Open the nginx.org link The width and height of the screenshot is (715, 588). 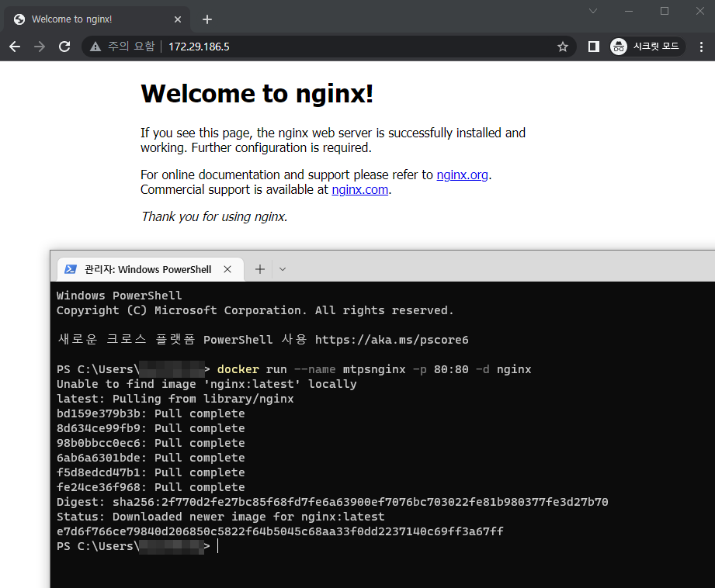(463, 175)
